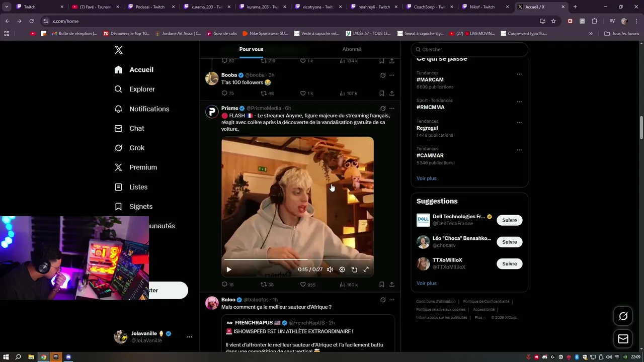This screenshot has width=644, height=362.
Task: Reload the page
Action: (31, 21)
